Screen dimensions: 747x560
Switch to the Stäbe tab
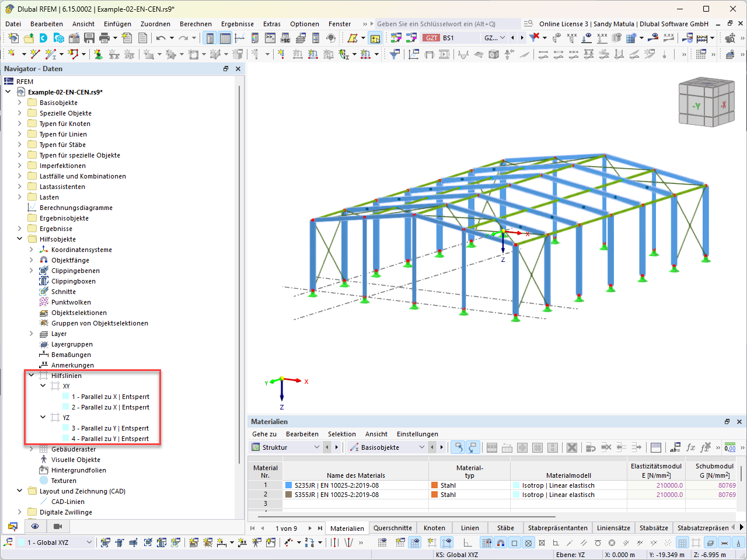click(x=505, y=528)
